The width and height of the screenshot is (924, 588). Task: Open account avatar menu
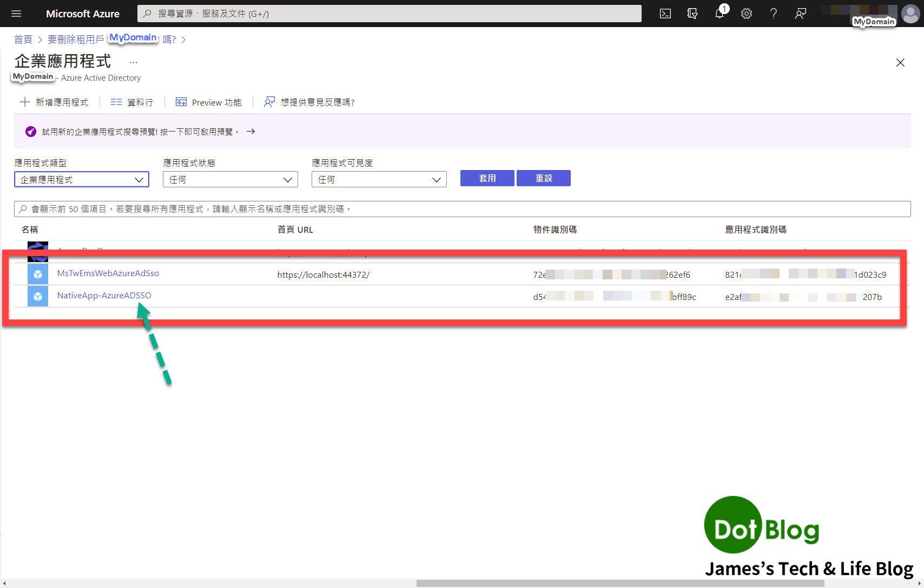[910, 14]
